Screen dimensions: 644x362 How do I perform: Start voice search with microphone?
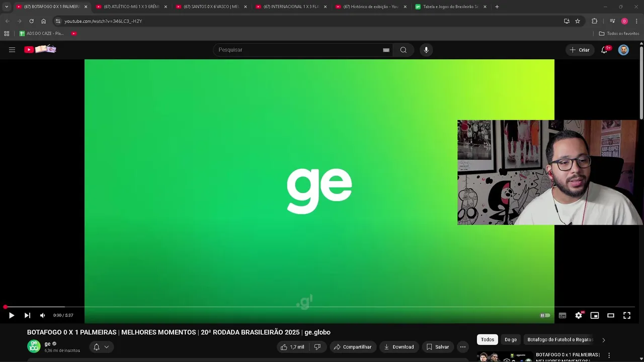coord(426,50)
